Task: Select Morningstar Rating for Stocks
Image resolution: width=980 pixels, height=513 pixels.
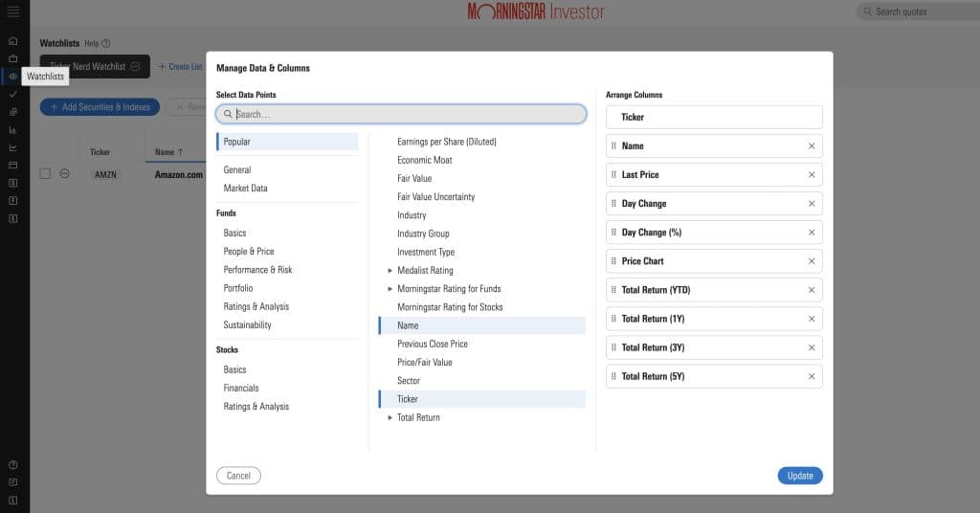Action: click(450, 307)
